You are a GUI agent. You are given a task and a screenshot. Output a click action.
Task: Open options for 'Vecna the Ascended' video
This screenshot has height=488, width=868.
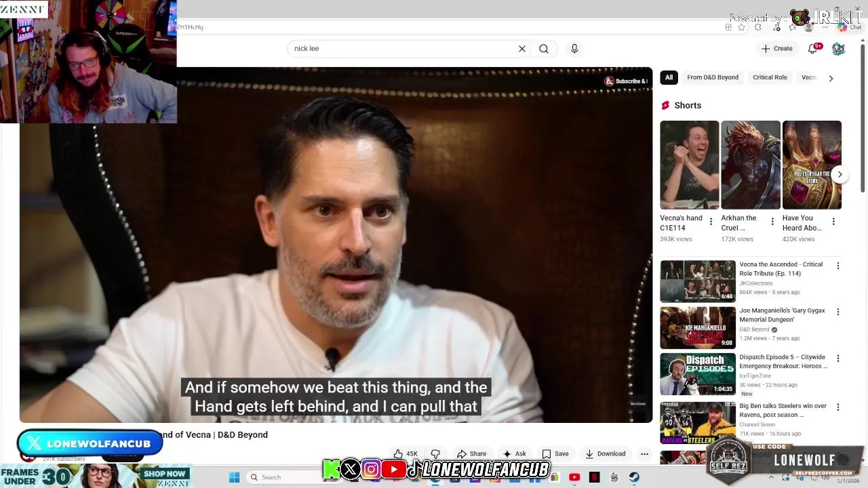point(837,266)
